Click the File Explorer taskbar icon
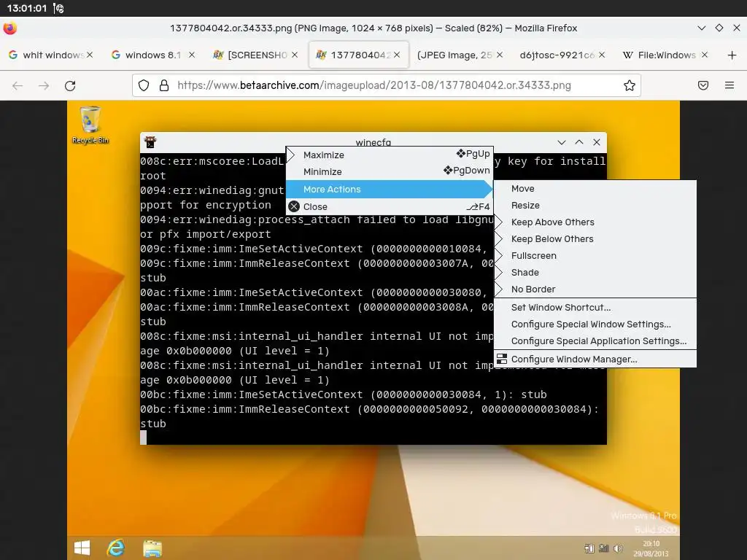The height and width of the screenshot is (560, 747). tap(152, 548)
